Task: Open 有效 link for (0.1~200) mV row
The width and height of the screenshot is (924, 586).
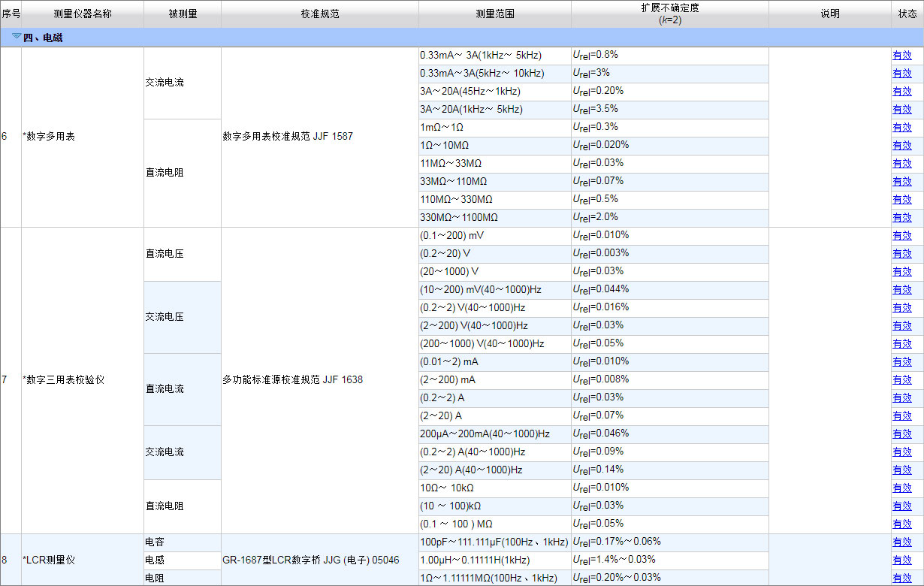Action: pos(901,235)
